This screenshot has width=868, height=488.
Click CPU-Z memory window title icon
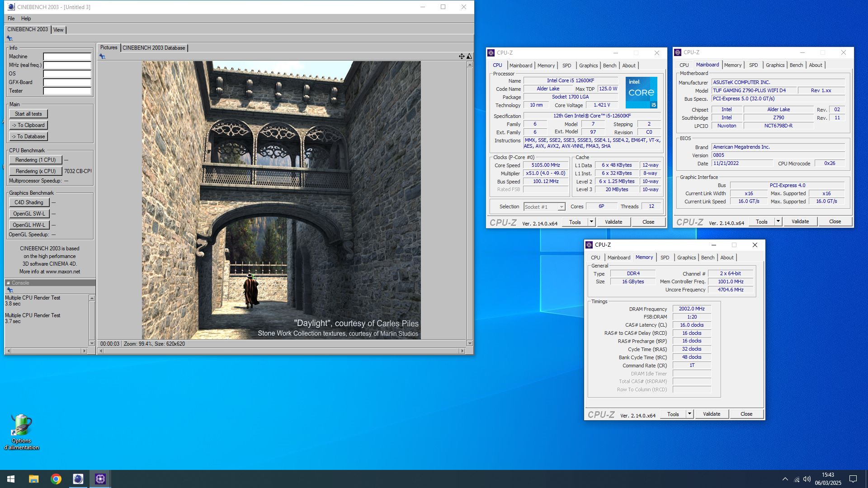(x=589, y=245)
